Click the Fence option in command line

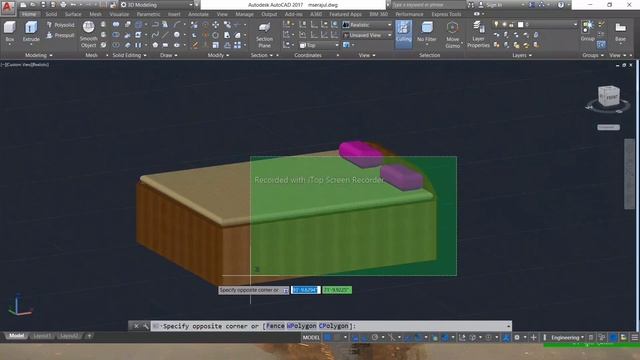275,326
